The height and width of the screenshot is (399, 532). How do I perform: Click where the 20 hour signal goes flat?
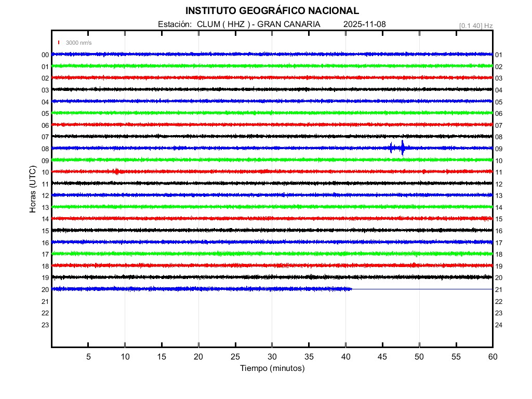352,289
